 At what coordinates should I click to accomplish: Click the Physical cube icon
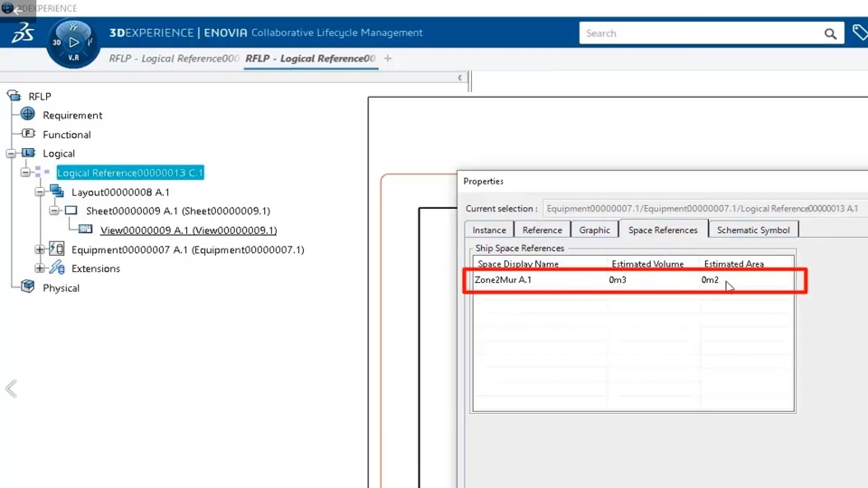pyautogui.click(x=28, y=286)
